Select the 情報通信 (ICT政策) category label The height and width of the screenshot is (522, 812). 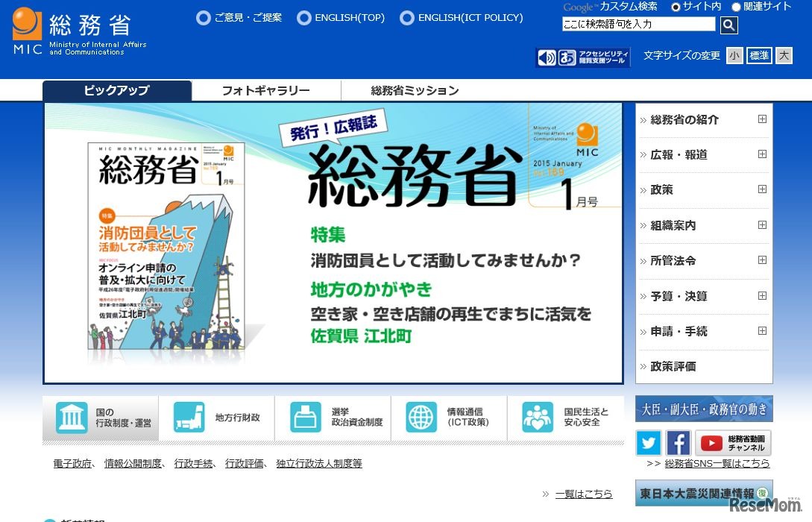(468, 417)
